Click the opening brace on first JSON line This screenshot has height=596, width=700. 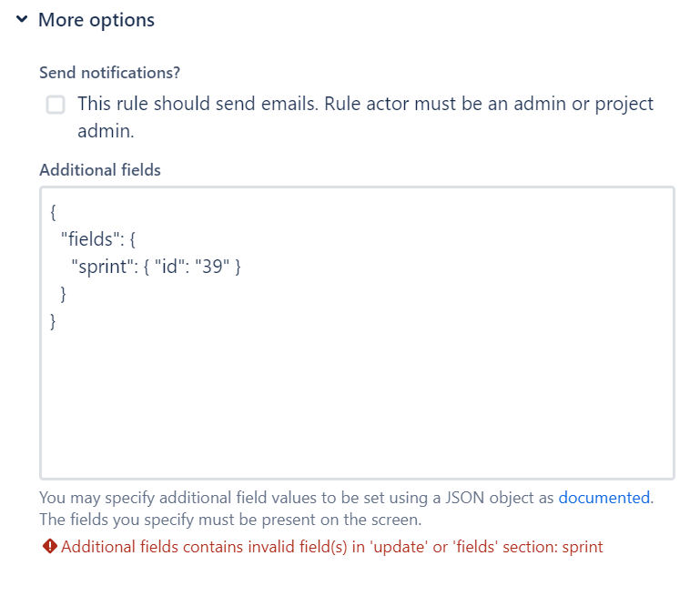pos(53,212)
